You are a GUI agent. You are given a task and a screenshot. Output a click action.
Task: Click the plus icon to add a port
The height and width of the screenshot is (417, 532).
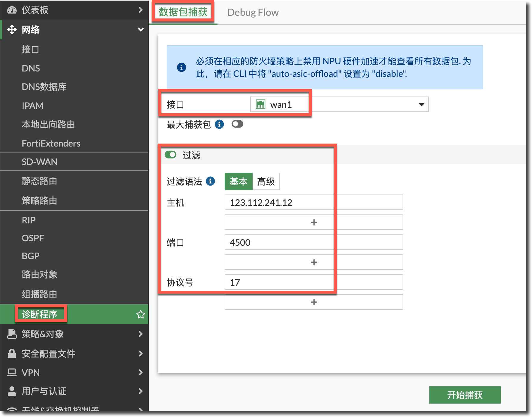(x=314, y=262)
